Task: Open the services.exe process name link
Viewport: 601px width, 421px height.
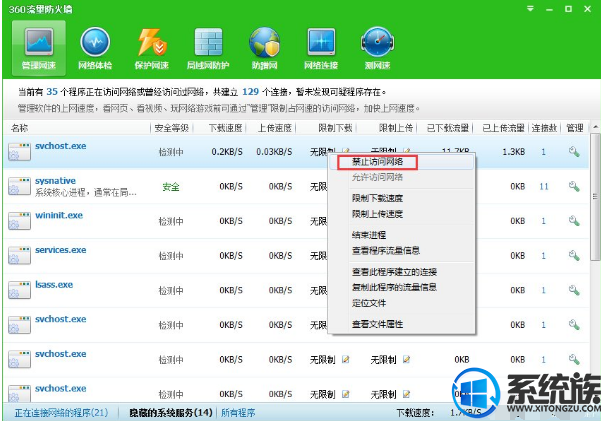Action: tap(61, 250)
